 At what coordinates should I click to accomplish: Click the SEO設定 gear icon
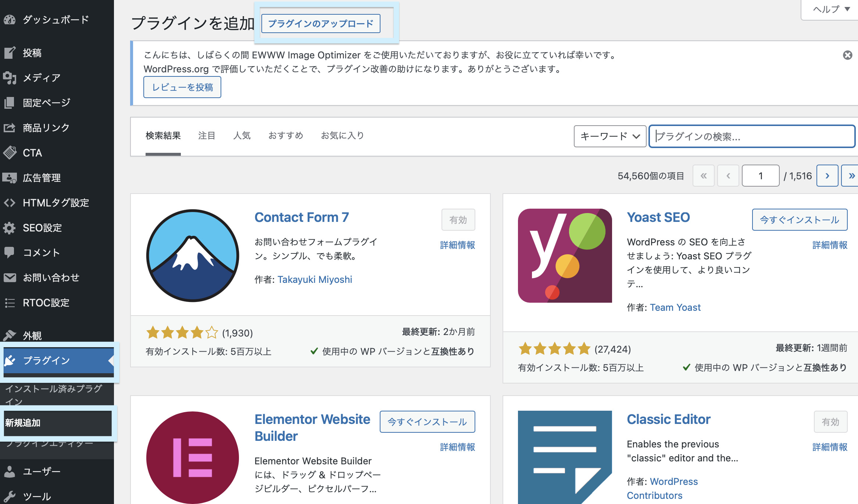tap(10, 228)
